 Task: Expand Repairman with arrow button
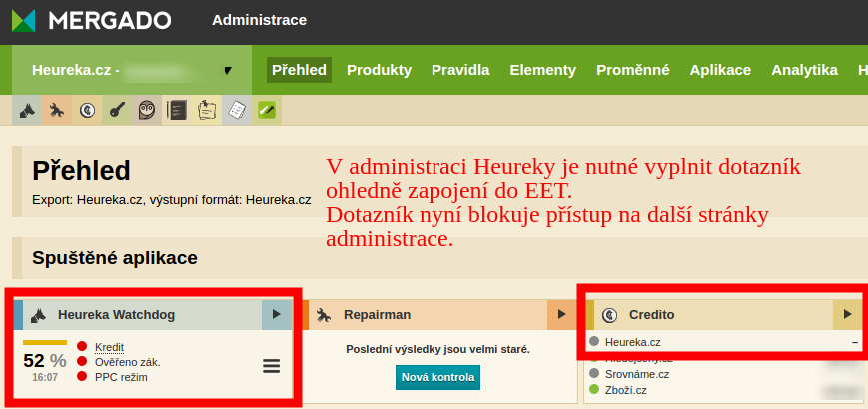pos(562,314)
